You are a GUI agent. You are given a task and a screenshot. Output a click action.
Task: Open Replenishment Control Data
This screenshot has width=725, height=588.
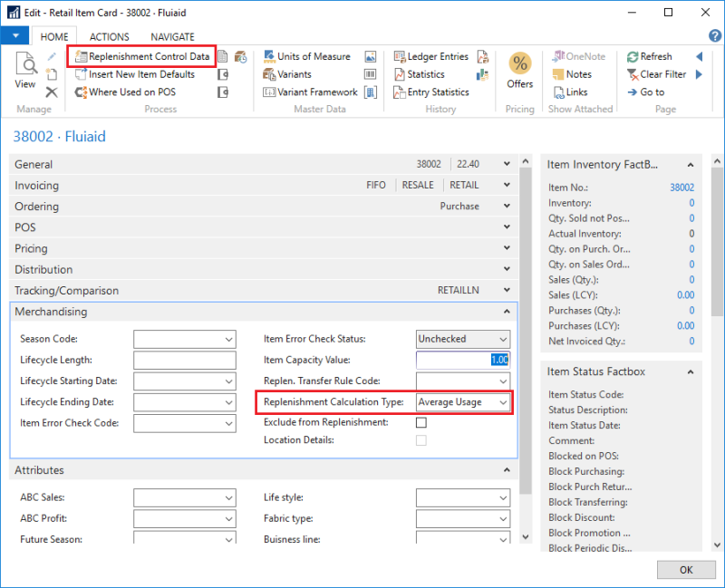[x=142, y=56]
